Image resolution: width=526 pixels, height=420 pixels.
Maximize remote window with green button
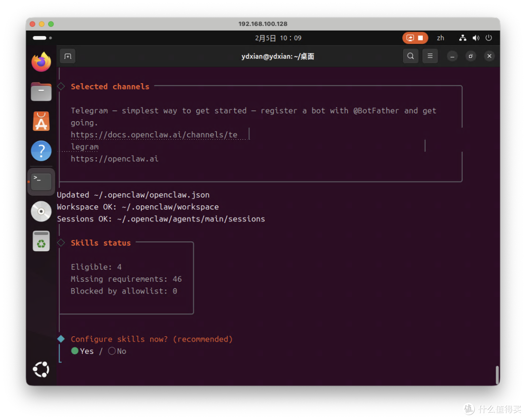pyautogui.click(x=51, y=24)
